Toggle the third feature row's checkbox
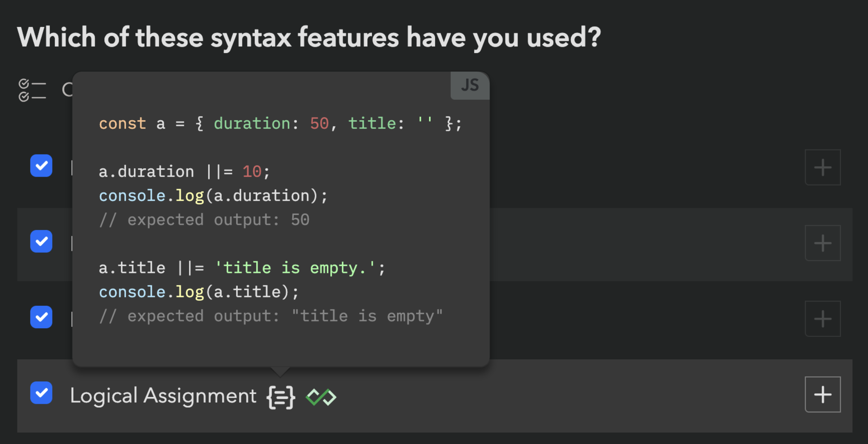Screen dimensions: 868x444 [41, 317]
